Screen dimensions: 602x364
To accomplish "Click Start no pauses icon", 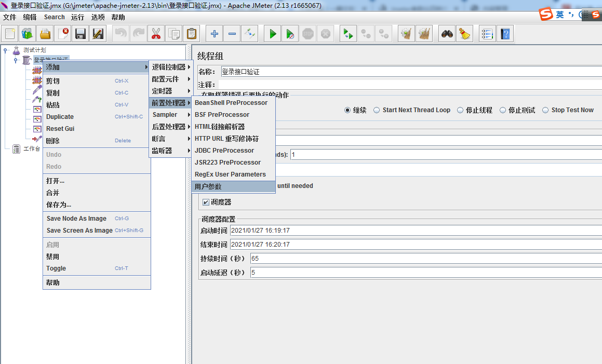I will pyautogui.click(x=290, y=34).
